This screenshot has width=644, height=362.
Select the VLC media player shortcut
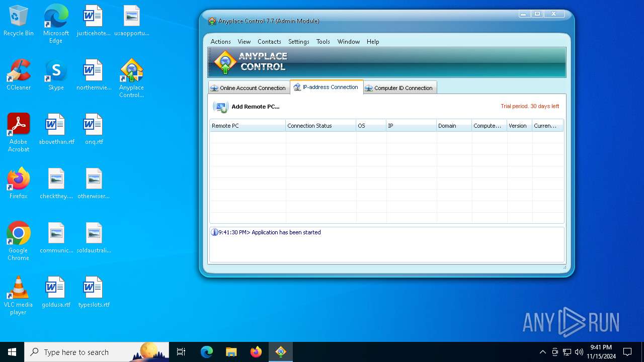tap(19, 296)
